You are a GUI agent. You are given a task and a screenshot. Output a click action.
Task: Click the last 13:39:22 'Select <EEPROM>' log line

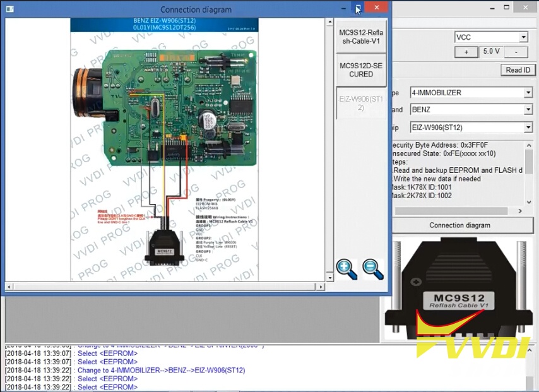click(107, 387)
